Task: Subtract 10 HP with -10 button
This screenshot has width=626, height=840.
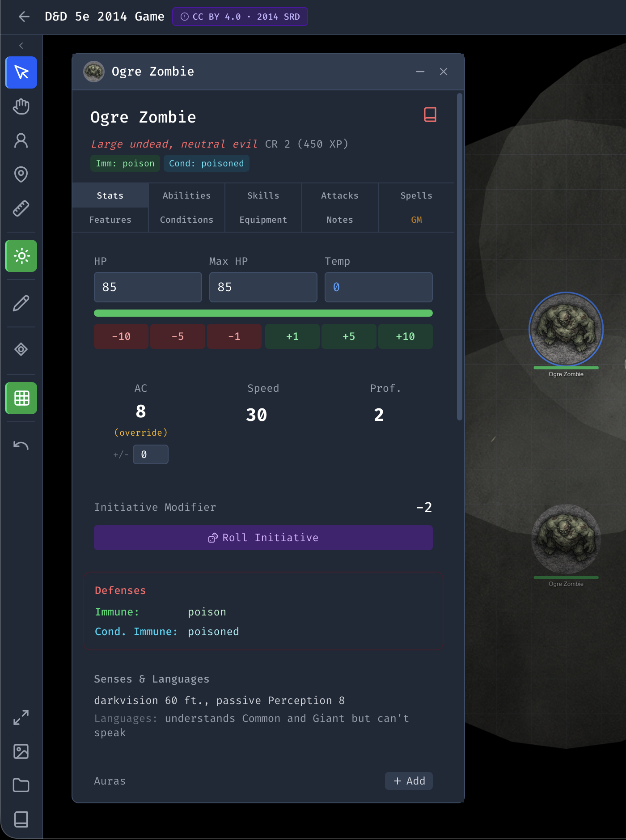Action: pos(121,336)
